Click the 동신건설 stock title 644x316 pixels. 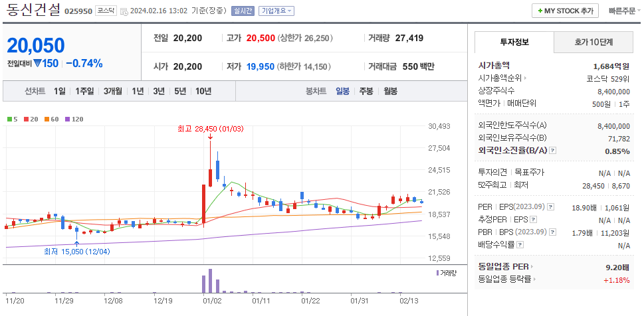33,9
